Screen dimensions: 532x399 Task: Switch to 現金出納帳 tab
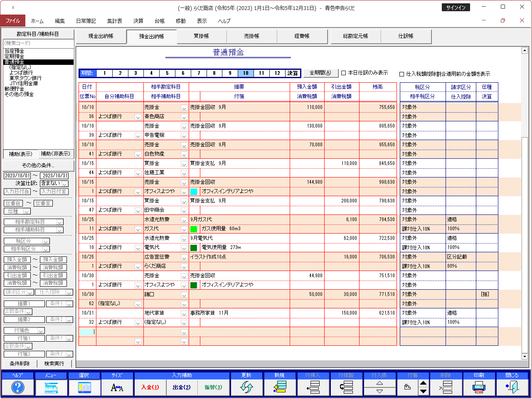pos(101,36)
